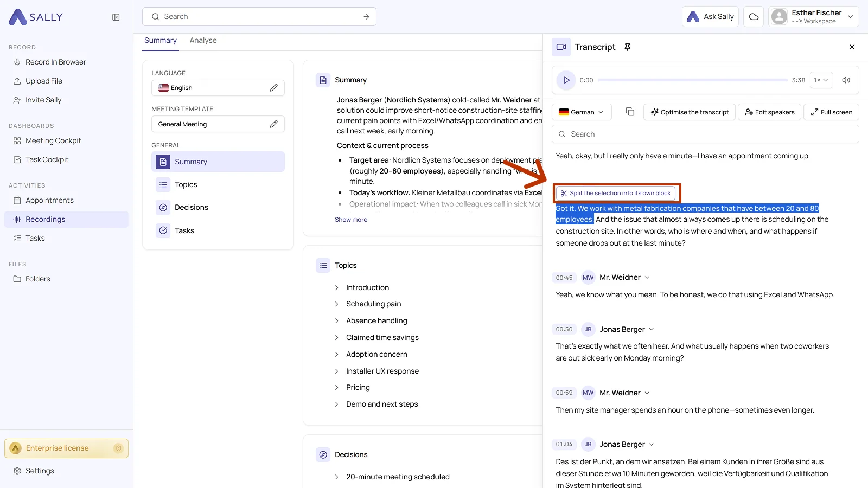Open Optimise the transcript
Viewport: 868px width, 488px height.
tap(690, 112)
